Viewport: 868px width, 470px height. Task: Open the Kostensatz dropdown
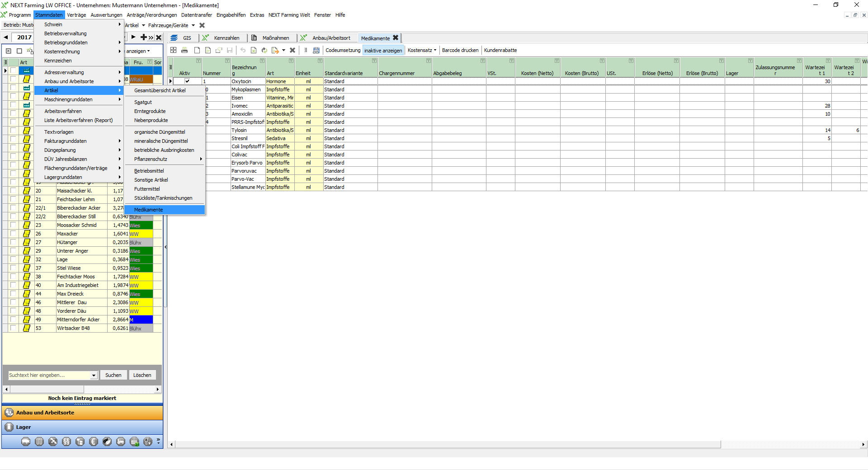click(422, 50)
